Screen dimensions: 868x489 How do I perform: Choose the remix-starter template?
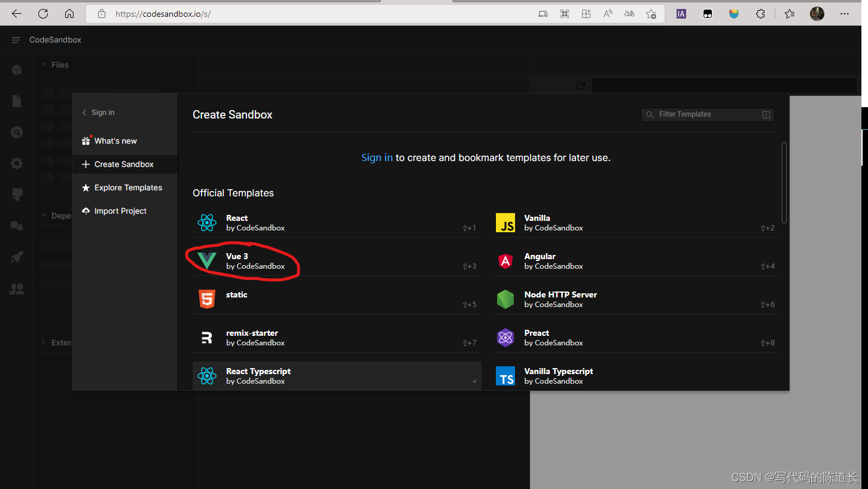click(337, 338)
